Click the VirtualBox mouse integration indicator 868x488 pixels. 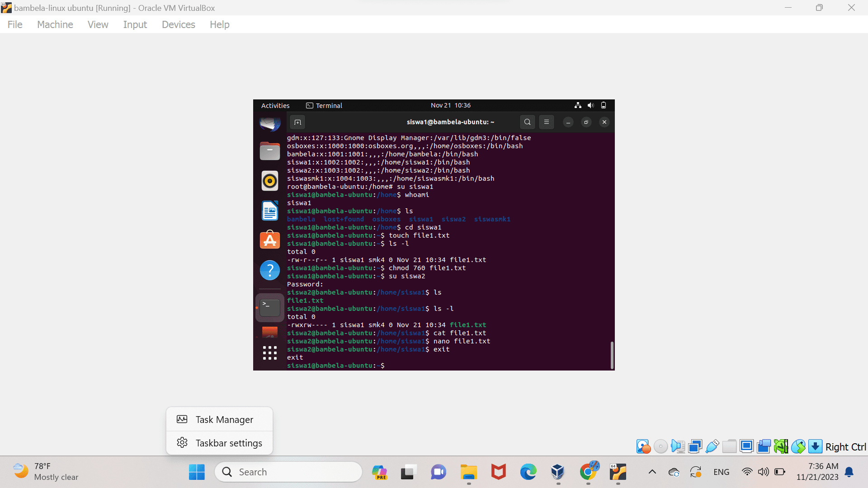798,446
